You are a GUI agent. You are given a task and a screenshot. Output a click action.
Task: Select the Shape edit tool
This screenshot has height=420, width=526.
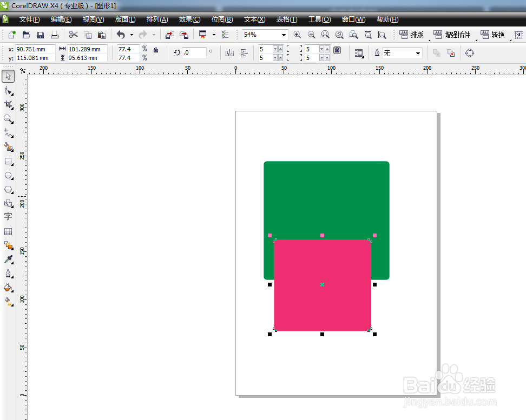point(8,91)
